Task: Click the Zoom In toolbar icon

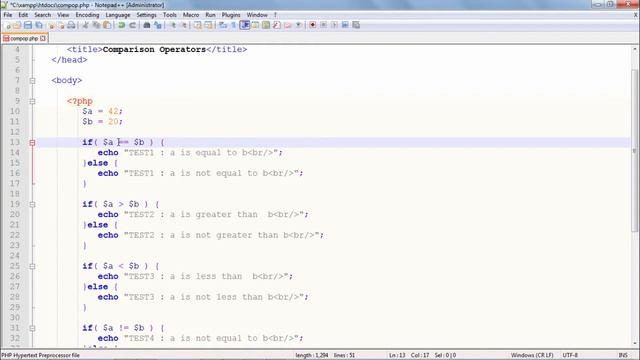Action: coord(173,25)
